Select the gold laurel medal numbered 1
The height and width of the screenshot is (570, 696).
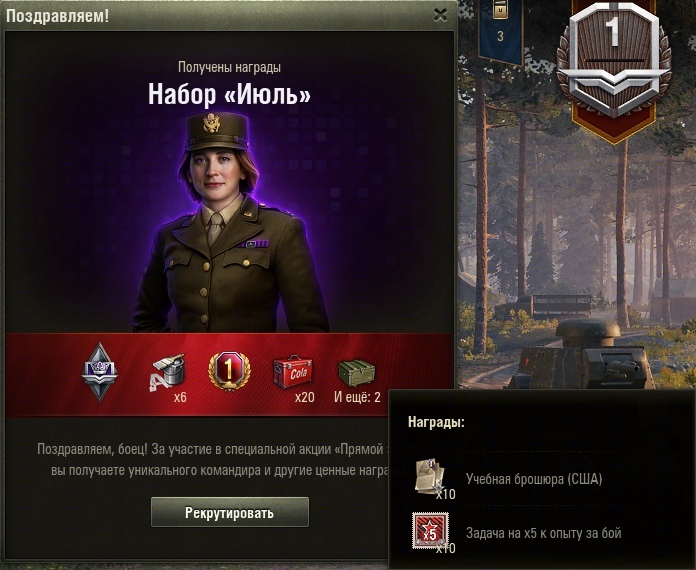coord(229,371)
